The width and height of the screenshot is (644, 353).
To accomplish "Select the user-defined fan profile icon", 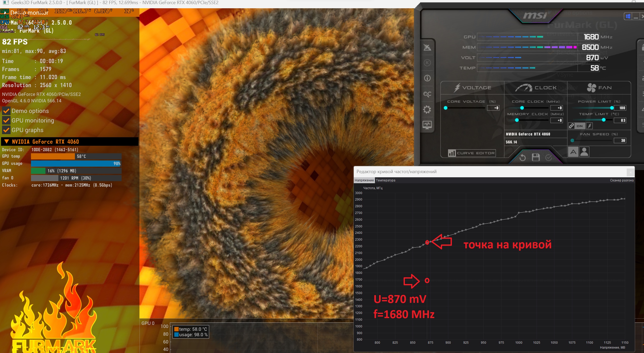I will coord(584,152).
